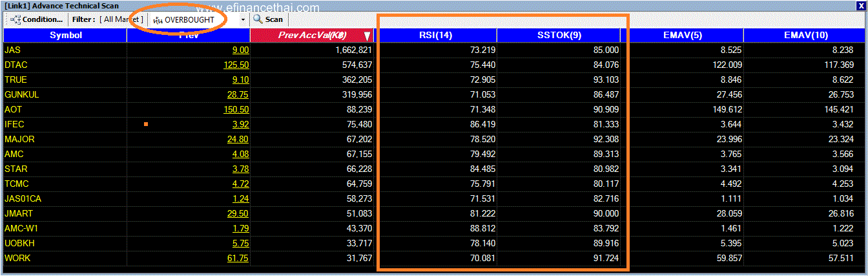The image size is (868, 276).
Task: Select the TRUE symbol
Action: pyautogui.click(x=15, y=80)
